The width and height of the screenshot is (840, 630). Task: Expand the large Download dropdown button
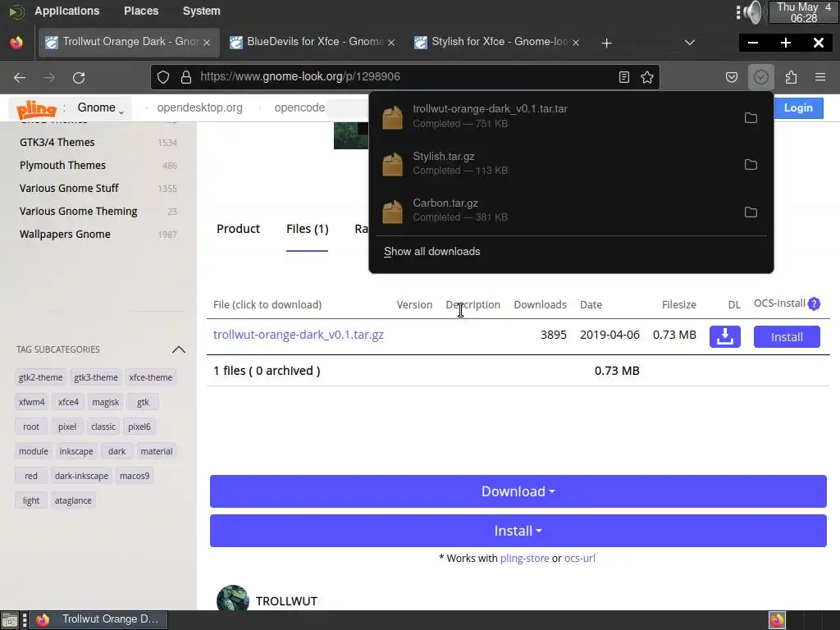click(x=518, y=491)
